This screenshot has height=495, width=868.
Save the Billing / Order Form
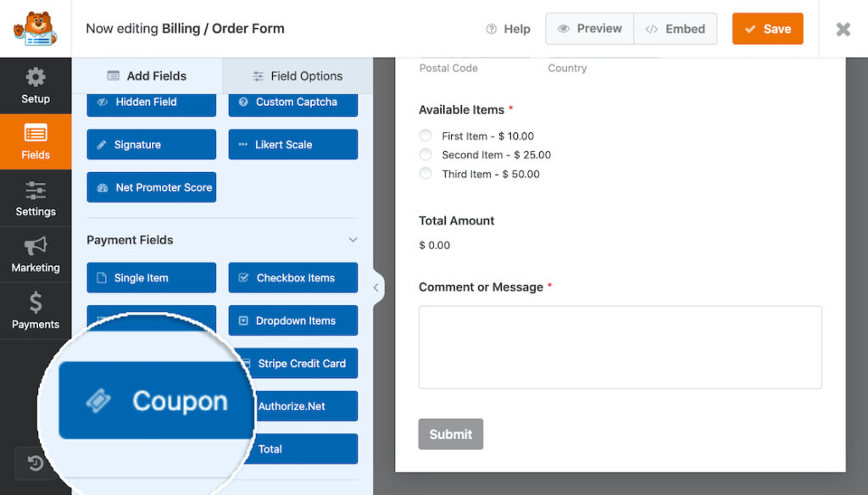click(767, 28)
